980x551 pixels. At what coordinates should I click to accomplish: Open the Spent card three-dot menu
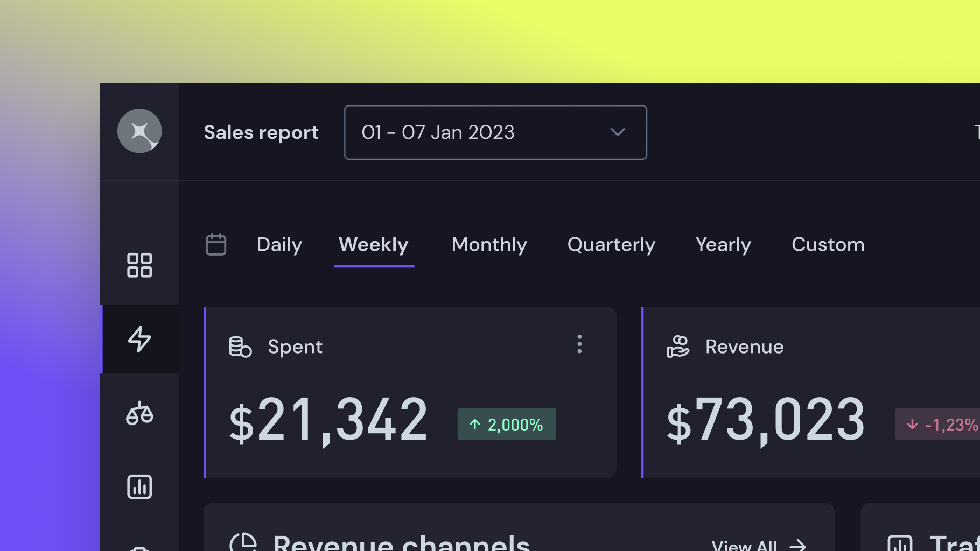tap(579, 344)
